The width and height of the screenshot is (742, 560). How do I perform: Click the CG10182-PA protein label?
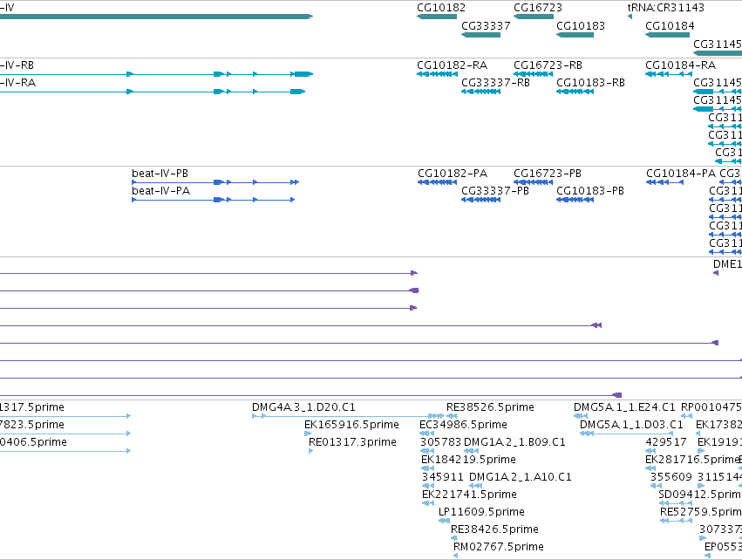[x=453, y=174]
